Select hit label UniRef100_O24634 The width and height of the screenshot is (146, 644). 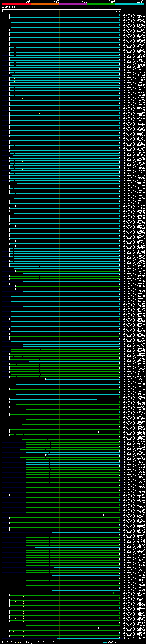coord(133,371)
